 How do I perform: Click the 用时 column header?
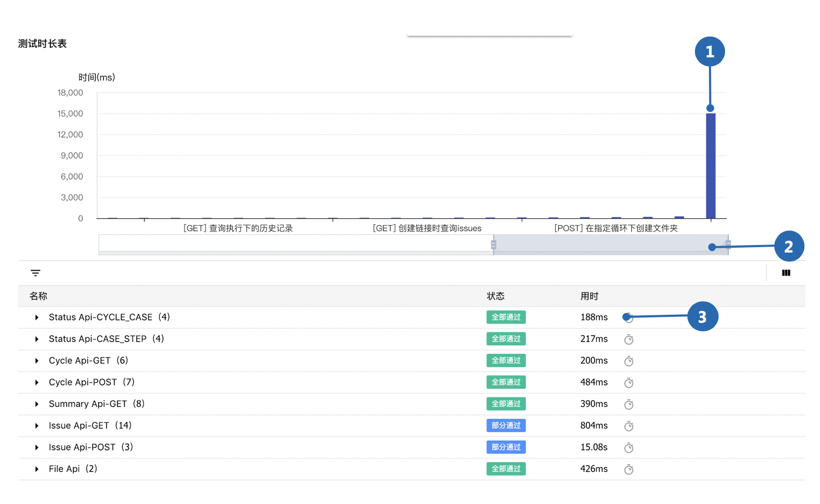click(x=589, y=296)
